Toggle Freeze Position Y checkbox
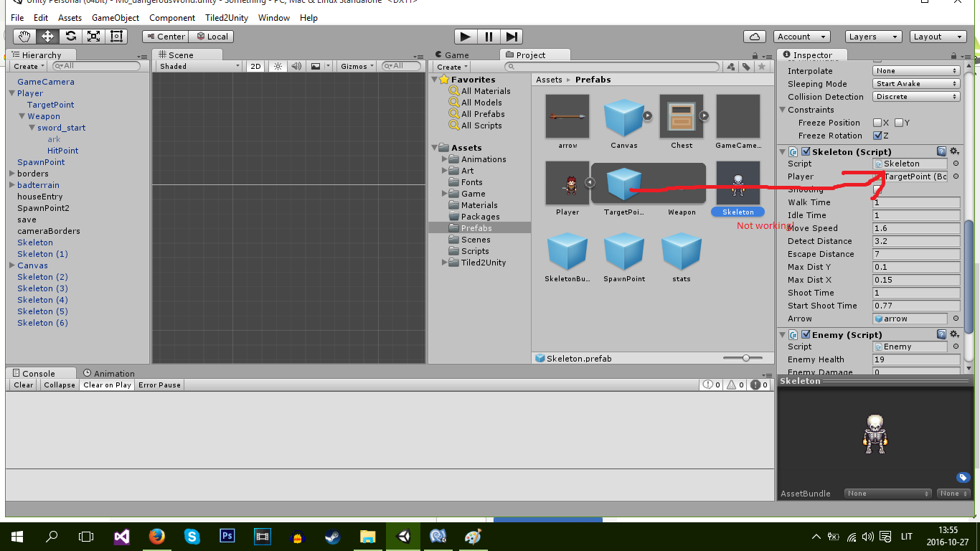This screenshot has width=980, height=551. pyautogui.click(x=898, y=123)
